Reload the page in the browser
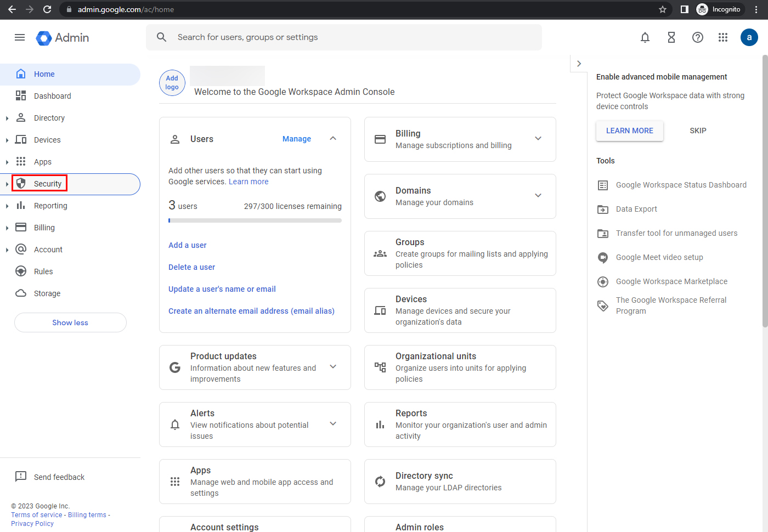The width and height of the screenshot is (768, 532). click(x=47, y=9)
